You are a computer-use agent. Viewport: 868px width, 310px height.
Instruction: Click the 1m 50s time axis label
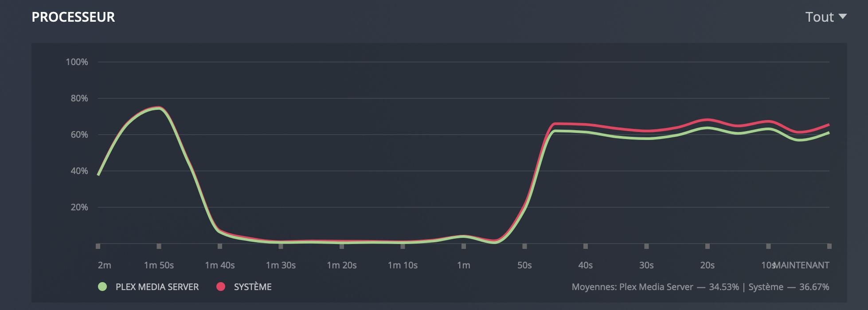coord(159,265)
